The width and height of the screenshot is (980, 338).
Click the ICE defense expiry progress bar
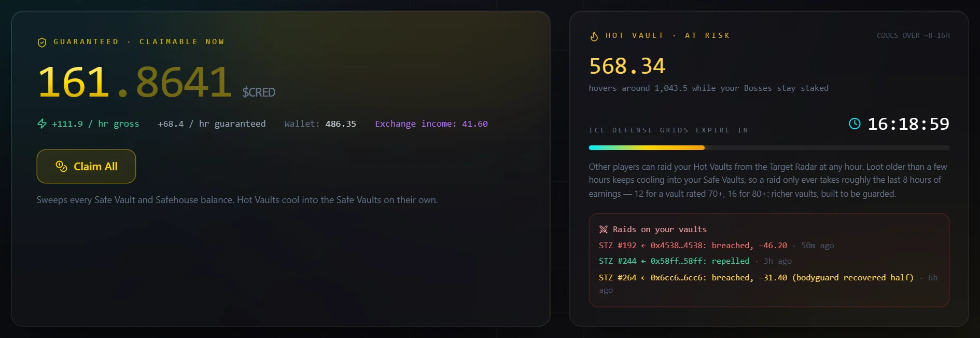pos(769,148)
